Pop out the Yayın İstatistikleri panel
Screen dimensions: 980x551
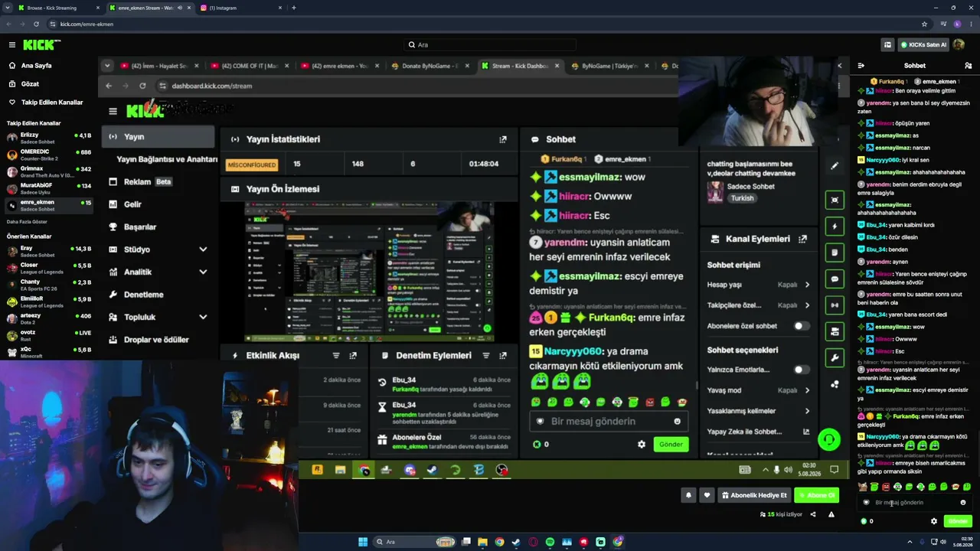(x=503, y=139)
